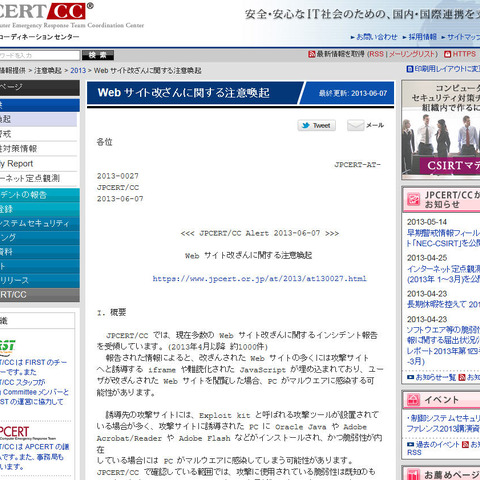Viewport: 480px width, 480px height.
Task: Click the CSIRT マテリアル banner image
Action: (x=441, y=130)
